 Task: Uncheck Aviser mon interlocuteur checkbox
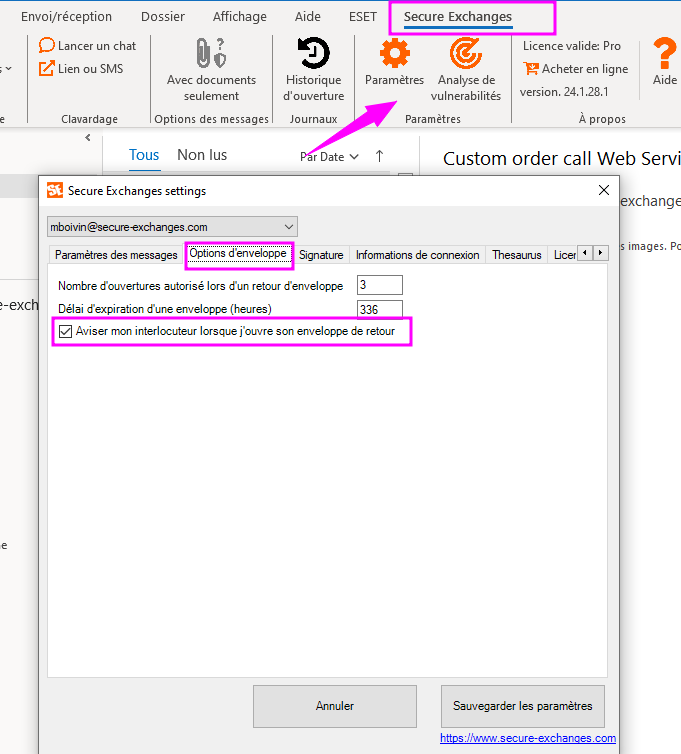coord(65,331)
